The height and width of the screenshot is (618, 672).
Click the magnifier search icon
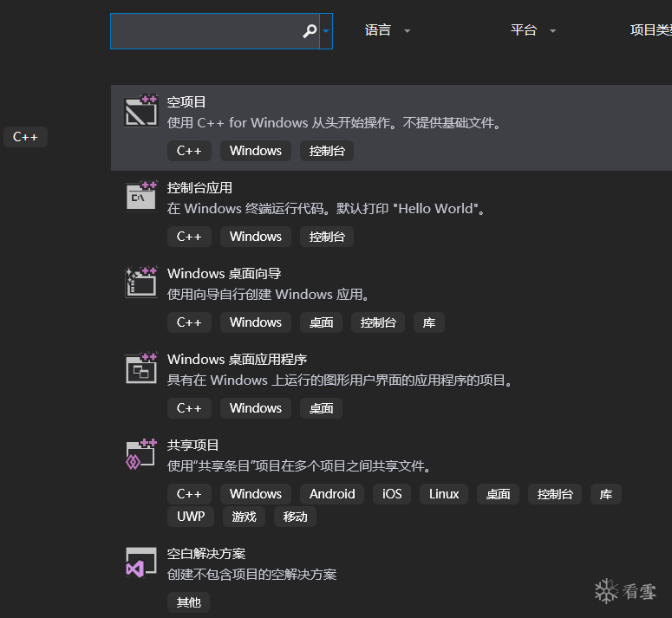click(310, 31)
